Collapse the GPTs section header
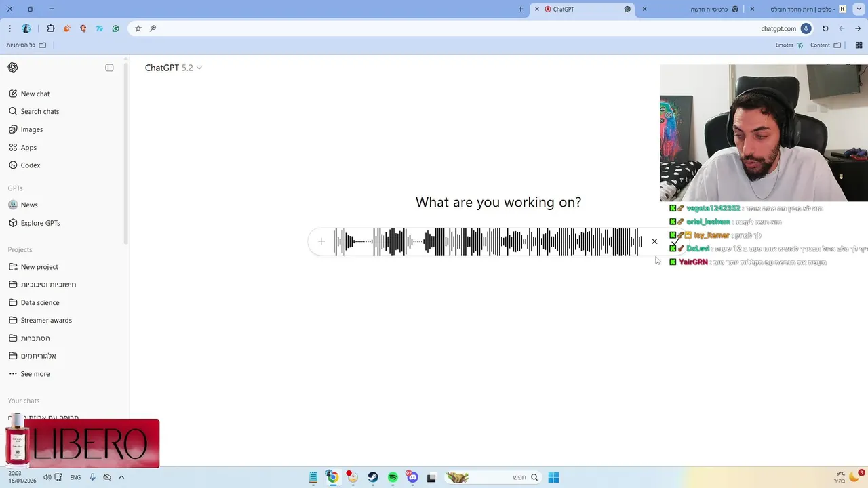Viewport: 868px width, 488px height. click(x=15, y=188)
